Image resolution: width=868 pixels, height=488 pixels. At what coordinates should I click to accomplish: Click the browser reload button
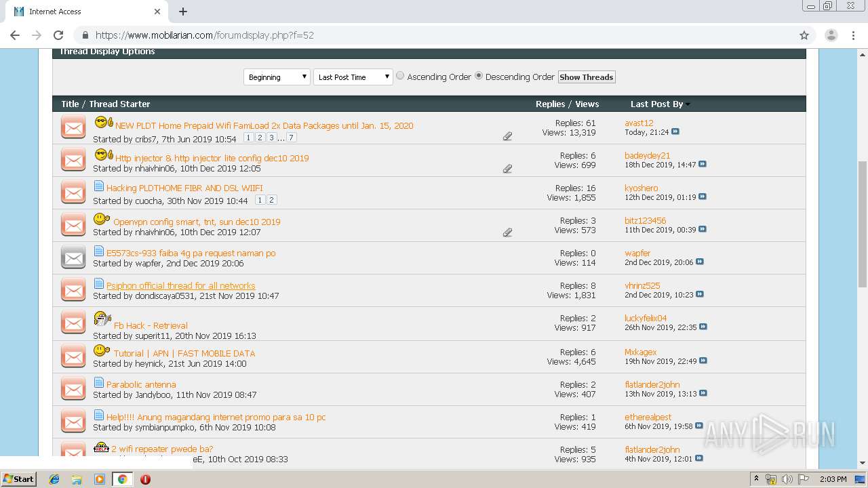pyautogui.click(x=58, y=35)
